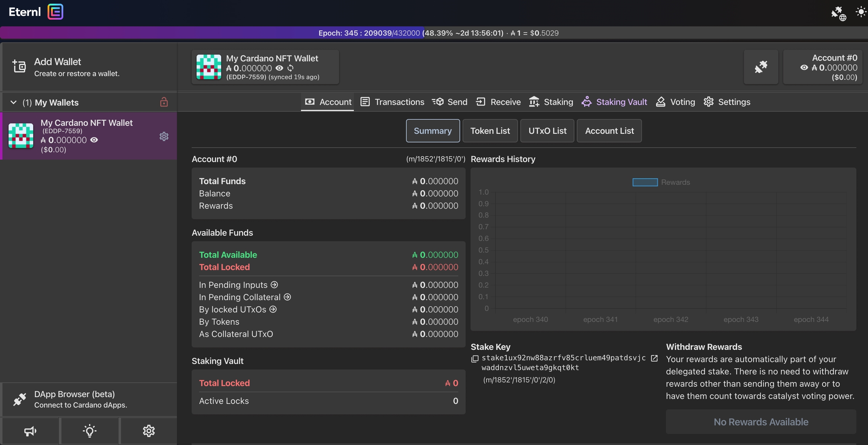Toggle the Rewards legend color swatch
The width and height of the screenshot is (868, 445).
click(x=645, y=182)
